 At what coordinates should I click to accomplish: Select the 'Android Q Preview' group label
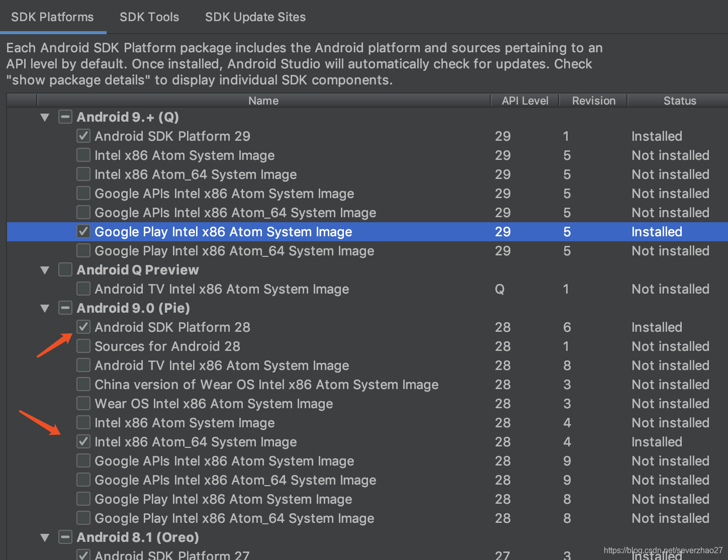138,270
